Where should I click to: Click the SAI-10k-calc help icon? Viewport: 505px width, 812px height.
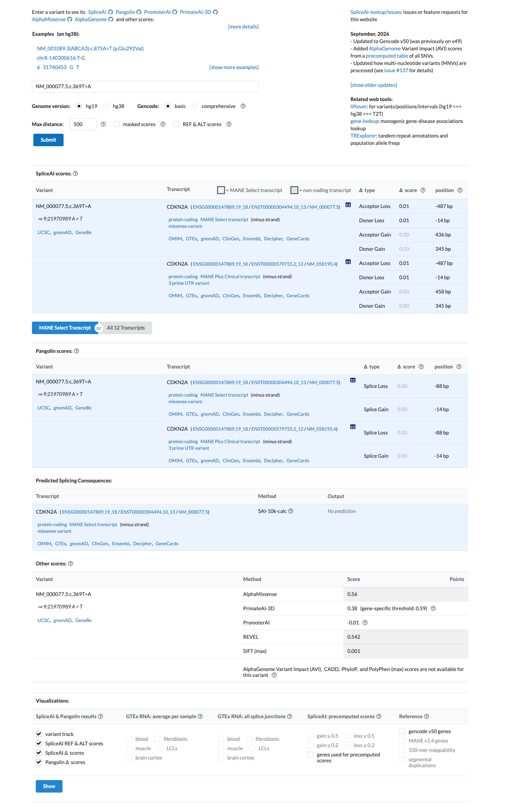[x=291, y=511]
